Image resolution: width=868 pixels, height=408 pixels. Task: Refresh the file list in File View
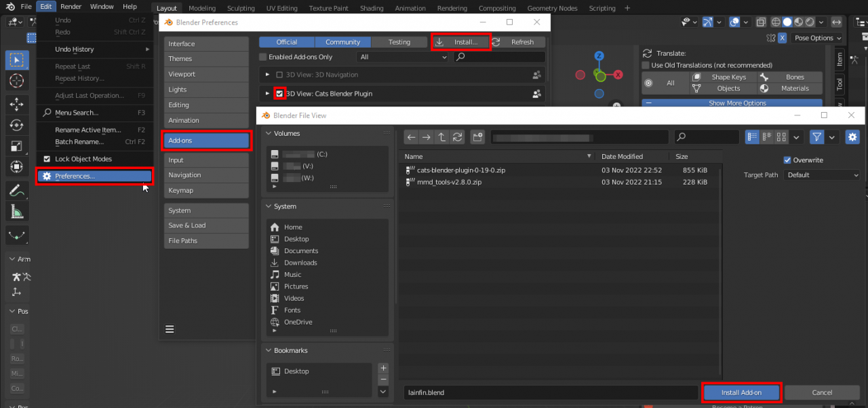point(458,137)
